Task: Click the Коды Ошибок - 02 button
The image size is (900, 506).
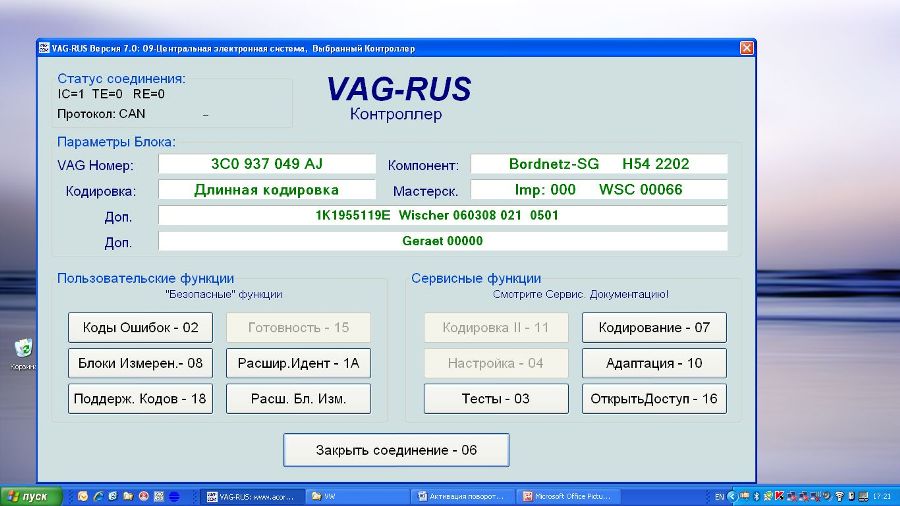Action: click(x=140, y=328)
